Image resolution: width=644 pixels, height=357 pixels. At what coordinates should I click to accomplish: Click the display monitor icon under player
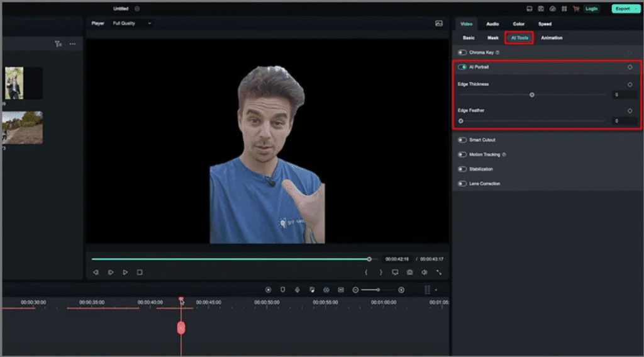(x=395, y=272)
